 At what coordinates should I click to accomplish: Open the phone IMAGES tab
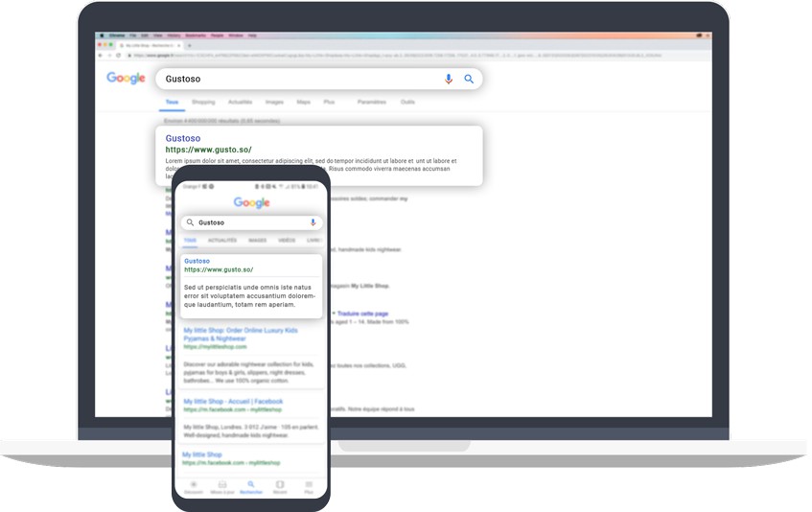pyautogui.click(x=257, y=241)
